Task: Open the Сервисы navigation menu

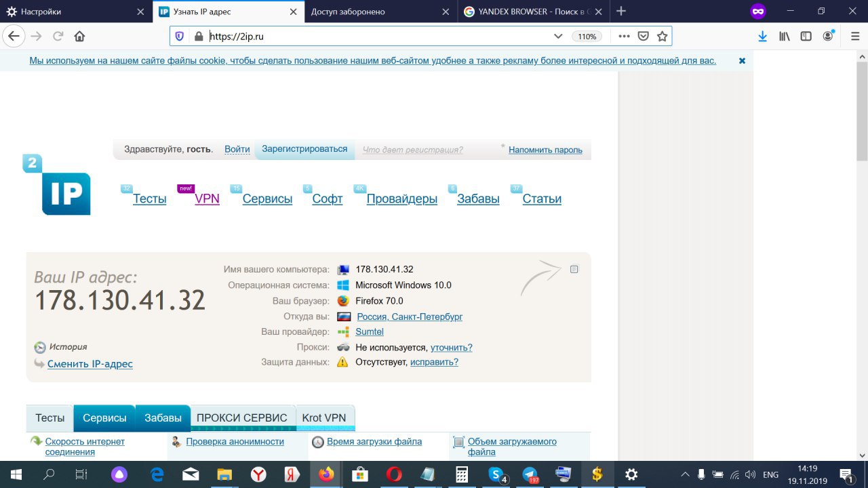Action: pos(267,199)
